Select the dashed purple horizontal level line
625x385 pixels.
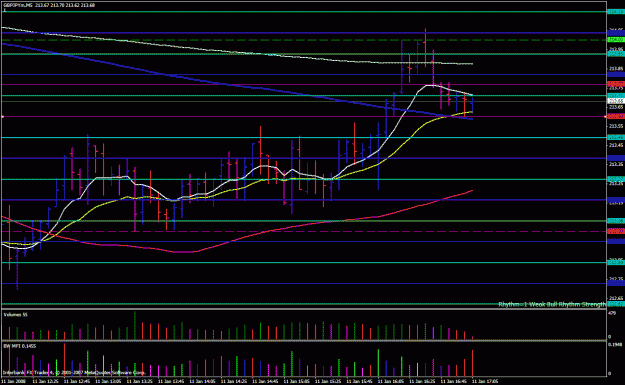coord(303,231)
